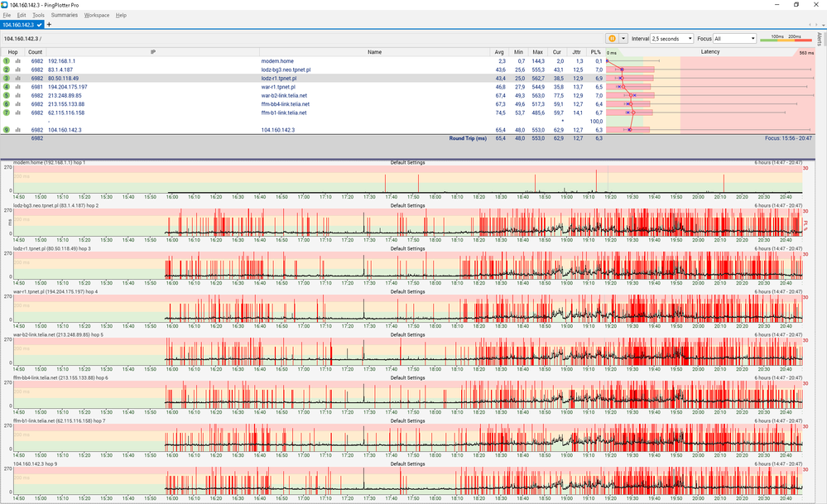Toggle timeline graph icon for hop 3
The height and width of the screenshot is (504, 827).
(17, 78)
